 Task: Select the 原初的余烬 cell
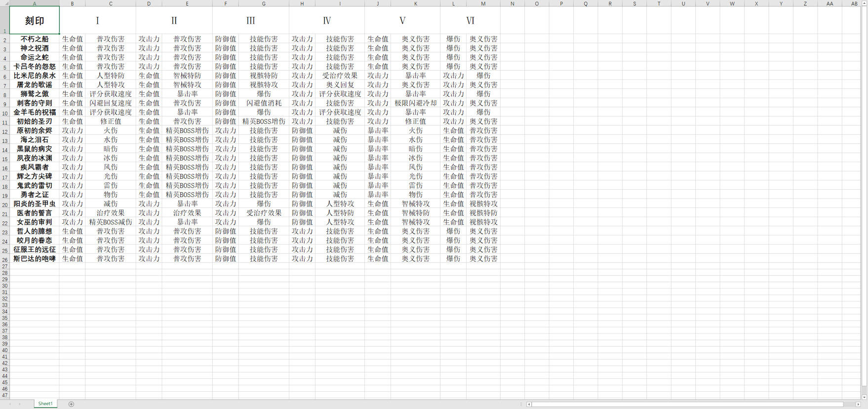pos(35,130)
